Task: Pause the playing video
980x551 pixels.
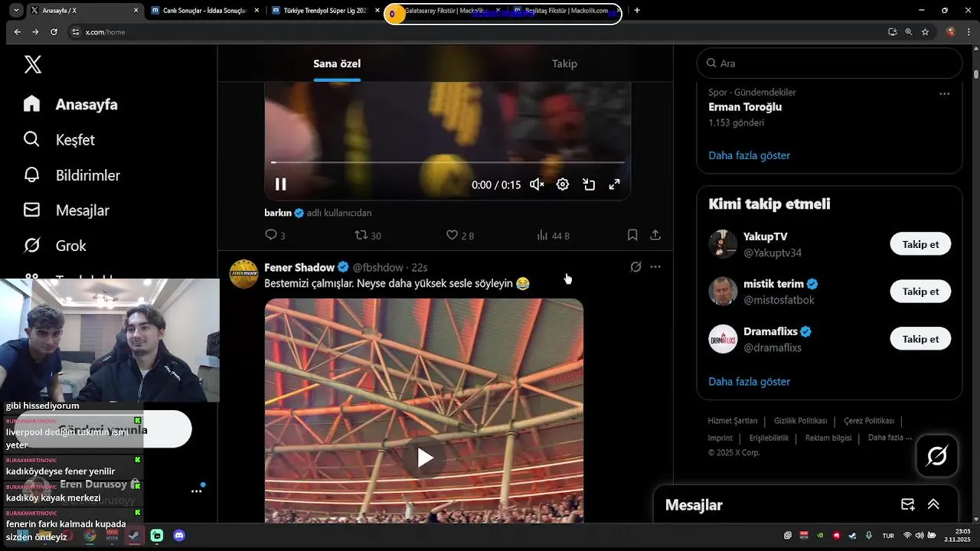Action: point(281,184)
